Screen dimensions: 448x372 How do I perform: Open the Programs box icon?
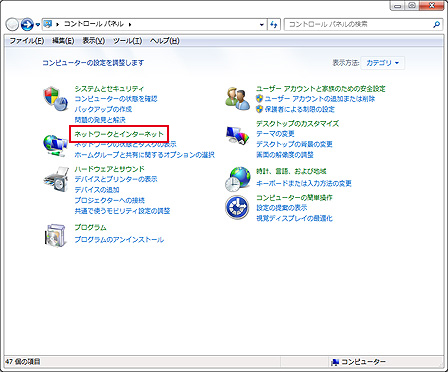point(55,235)
